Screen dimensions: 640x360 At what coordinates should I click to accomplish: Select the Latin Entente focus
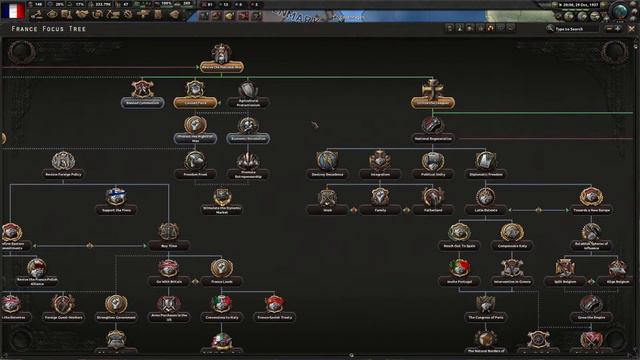point(486,202)
